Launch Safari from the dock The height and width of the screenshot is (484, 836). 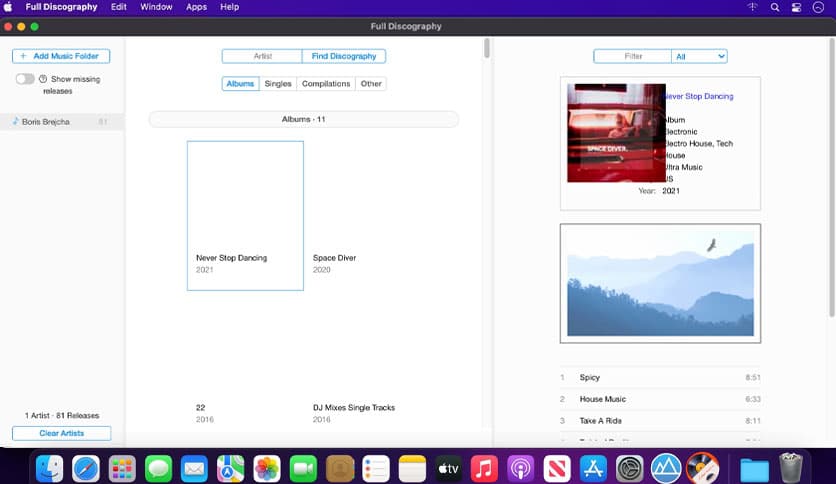(85, 468)
